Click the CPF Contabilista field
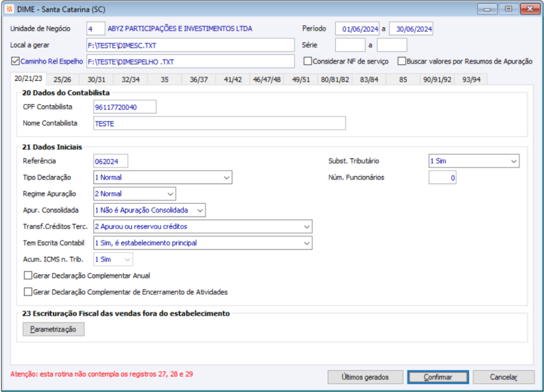 (x=125, y=107)
